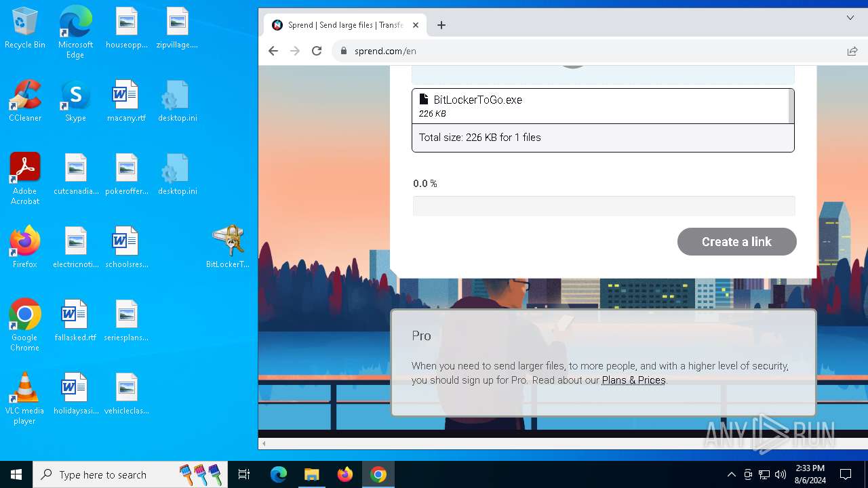
Task: Select the BitLockerToGo desktop icon
Action: tap(228, 246)
